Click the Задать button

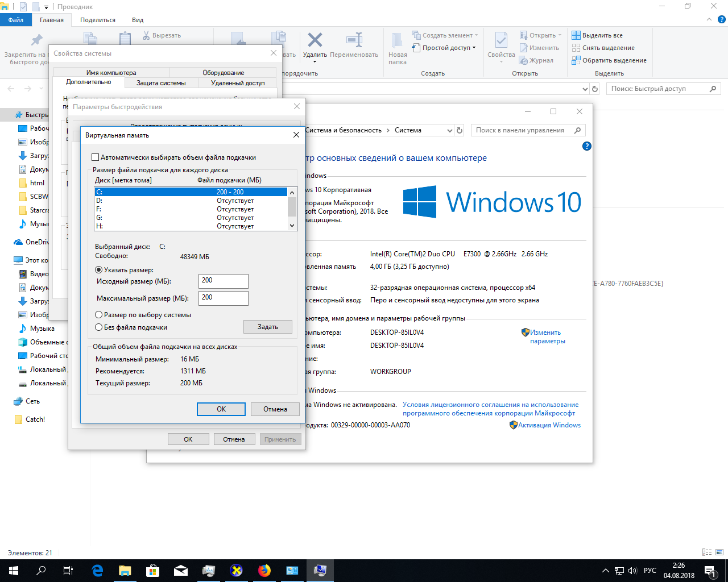[268, 327]
